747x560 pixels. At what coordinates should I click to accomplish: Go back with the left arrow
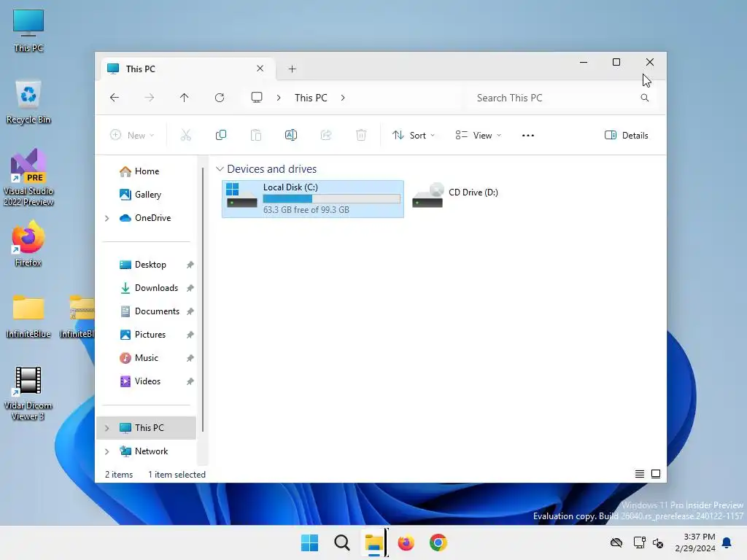point(115,98)
